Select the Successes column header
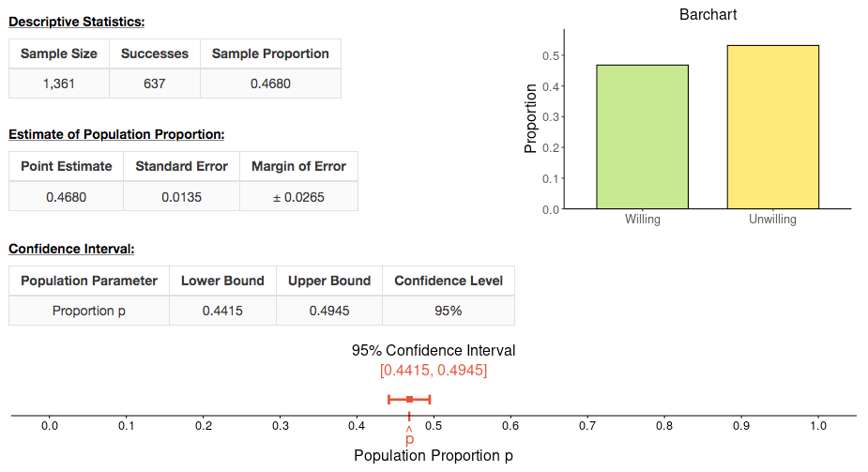This screenshot has height=472, width=868. click(x=155, y=53)
